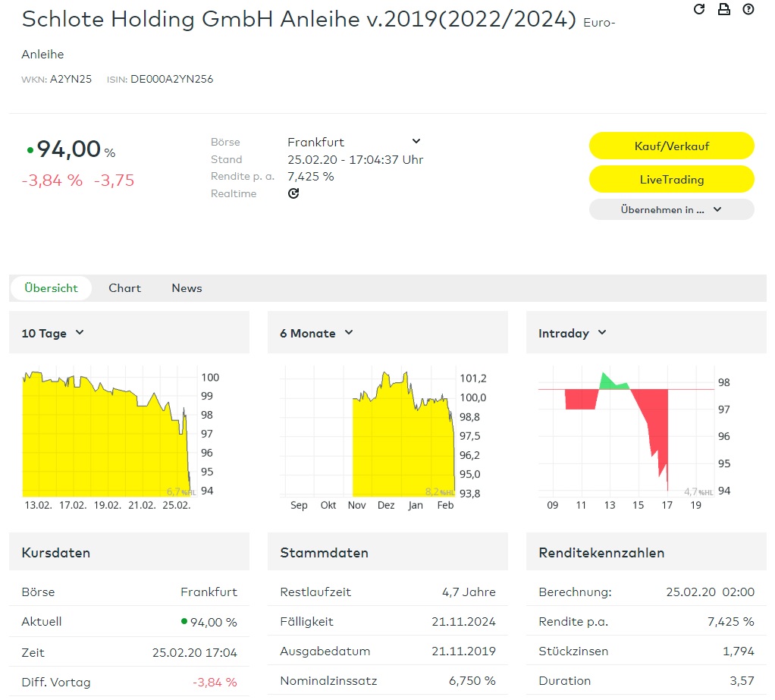Click the refresh page icon
Viewport: 775px width, 700px height.
[699, 9]
